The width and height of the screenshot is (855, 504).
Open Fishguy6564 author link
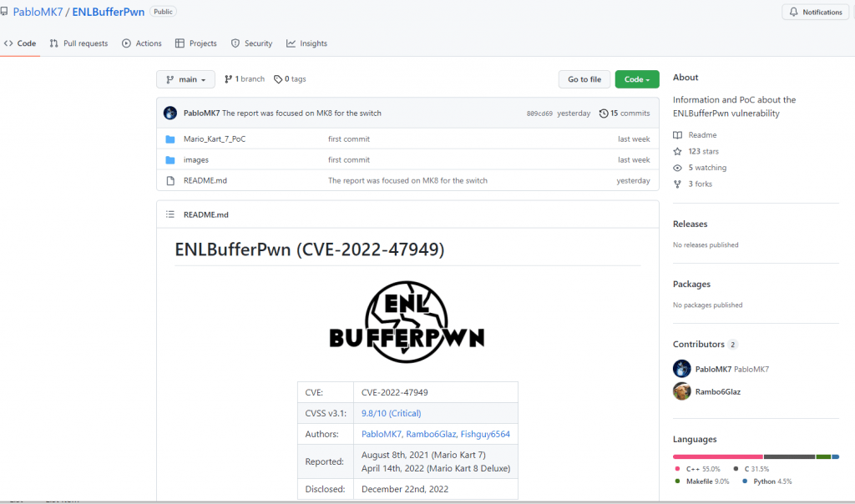pyautogui.click(x=485, y=434)
